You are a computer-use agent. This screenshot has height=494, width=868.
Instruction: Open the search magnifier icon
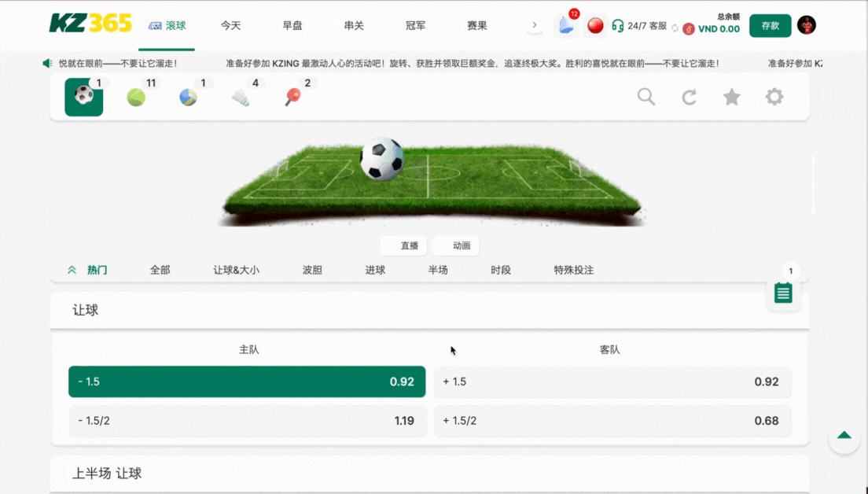pyautogui.click(x=646, y=97)
